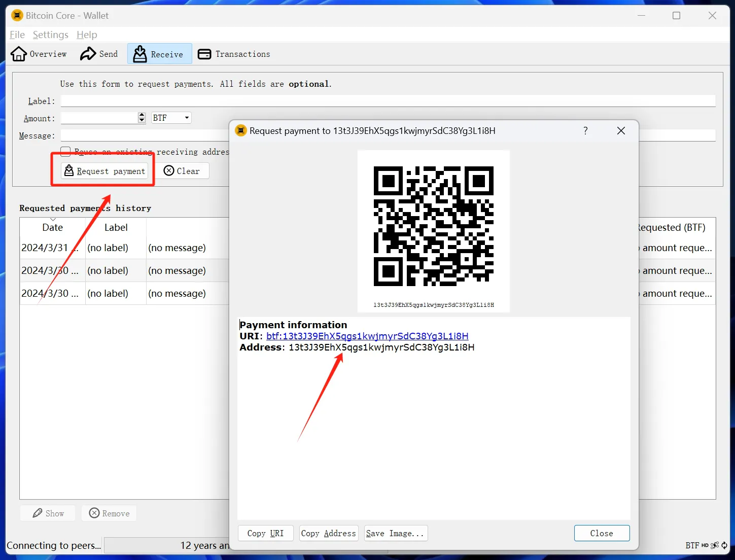Focus the Amount input field
The height and width of the screenshot is (560, 735).
[99, 118]
